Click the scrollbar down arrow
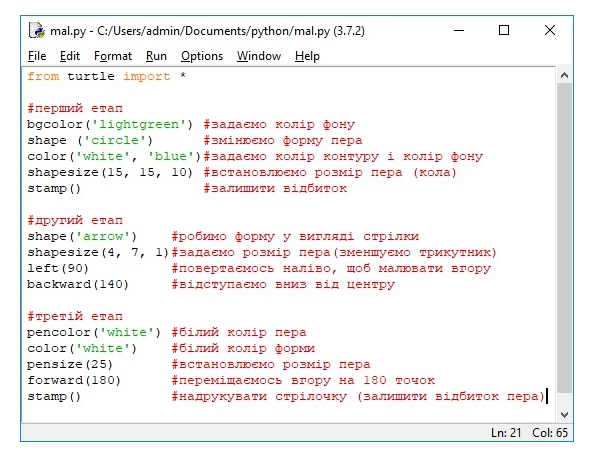The image size is (592, 462). point(564,414)
